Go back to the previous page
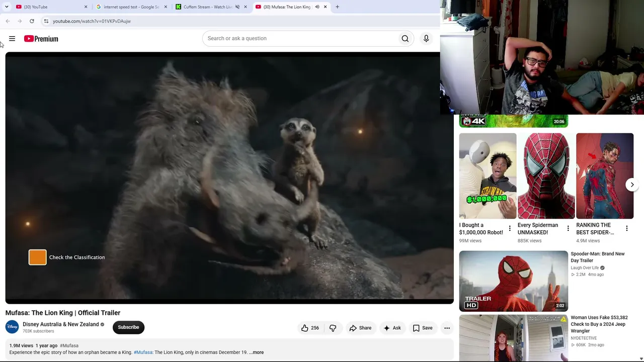The image size is (644, 362). click(8, 21)
